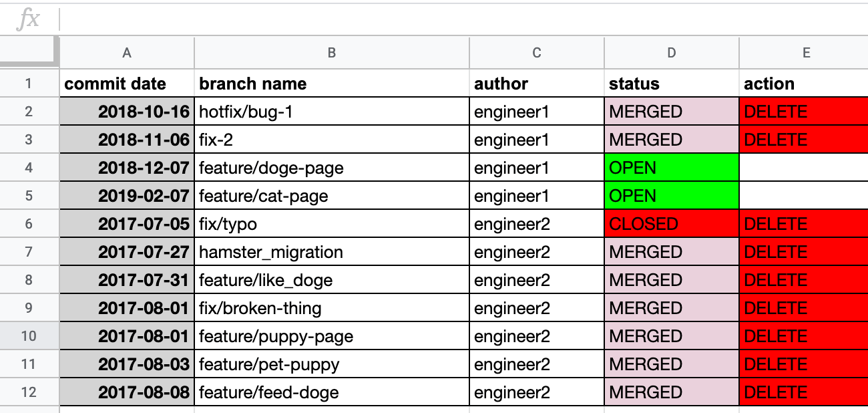This screenshot has width=868, height=413.
Task: Select row 10 header
Action: coord(29,336)
